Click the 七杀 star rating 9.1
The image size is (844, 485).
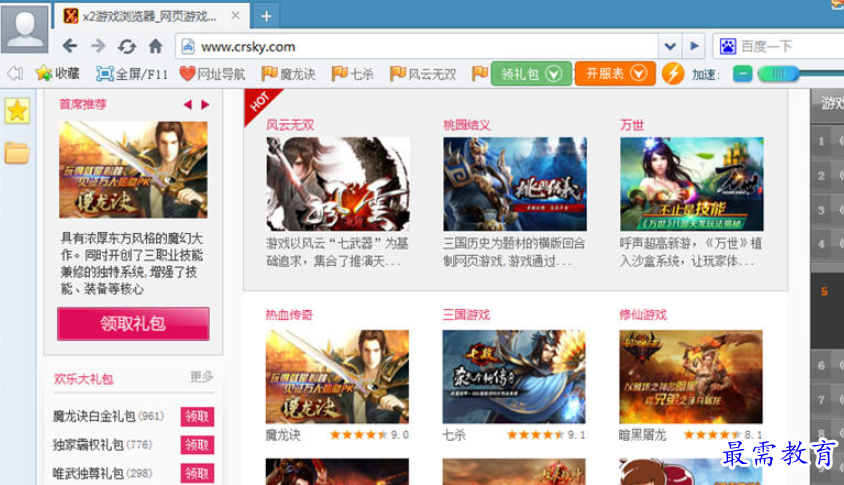546,435
